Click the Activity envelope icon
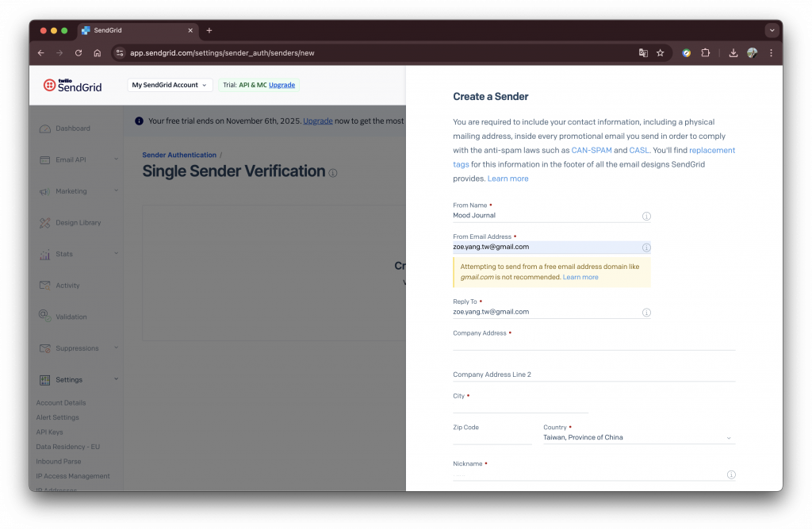The image size is (812, 530). [x=45, y=286]
